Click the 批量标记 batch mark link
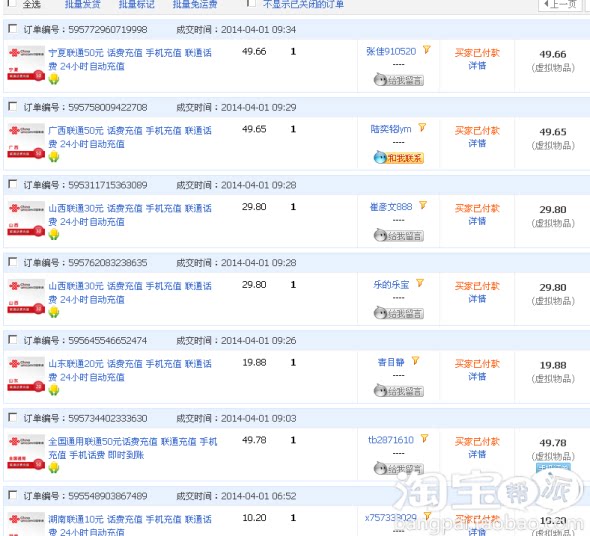The height and width of the screenshot is (536, 590). coord(137,4)
